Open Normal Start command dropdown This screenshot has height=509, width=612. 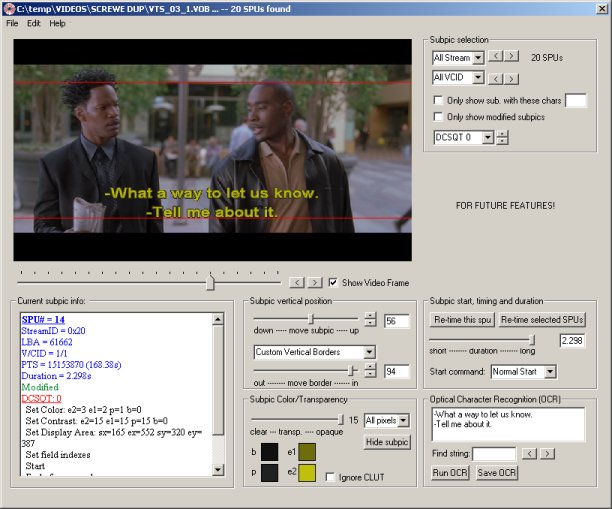click(x=550, y=372)
